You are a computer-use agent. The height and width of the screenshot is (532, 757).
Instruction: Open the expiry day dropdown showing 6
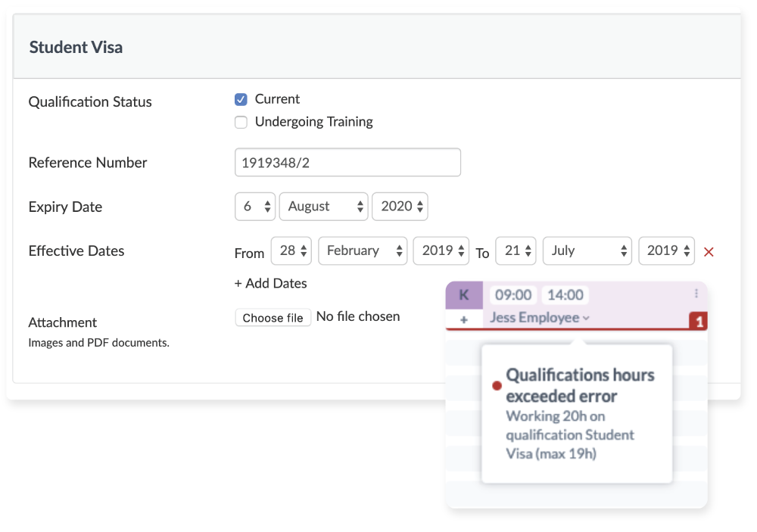[255, 207]
